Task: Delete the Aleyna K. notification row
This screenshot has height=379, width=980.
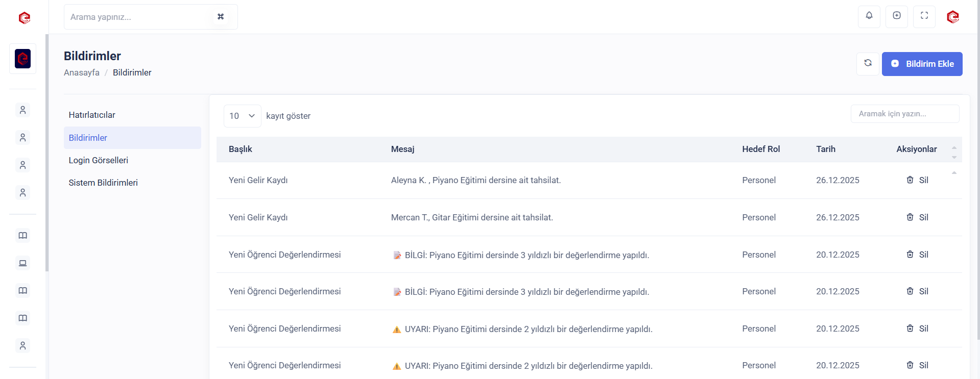Action: (917, 180)
